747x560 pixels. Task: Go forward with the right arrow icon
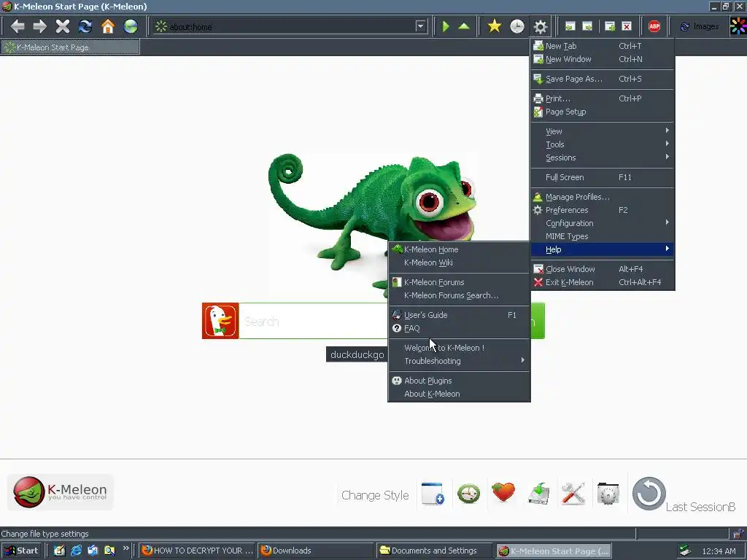click(x=40, y=26)
